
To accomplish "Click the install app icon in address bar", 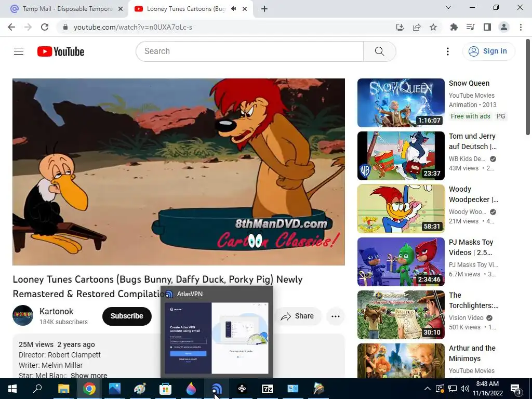I will pyautogui.click(x=400, y=27).
